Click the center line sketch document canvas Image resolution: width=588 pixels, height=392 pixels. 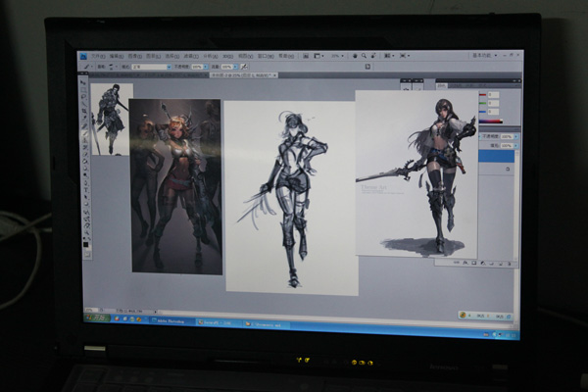(291, 197)
